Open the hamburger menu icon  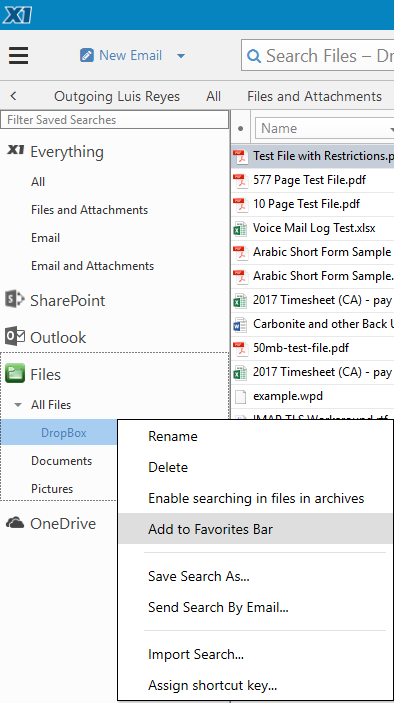[18, 56]
